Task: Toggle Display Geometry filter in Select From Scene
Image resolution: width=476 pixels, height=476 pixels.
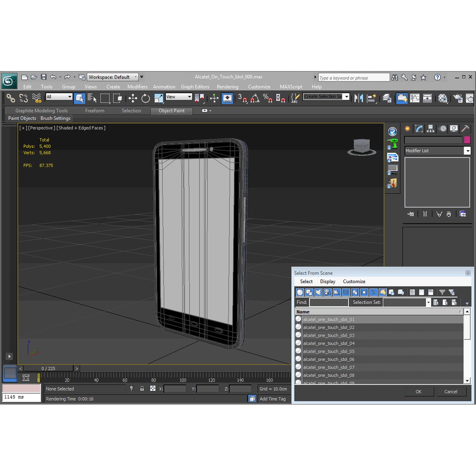Action: (x=300, y=292)
